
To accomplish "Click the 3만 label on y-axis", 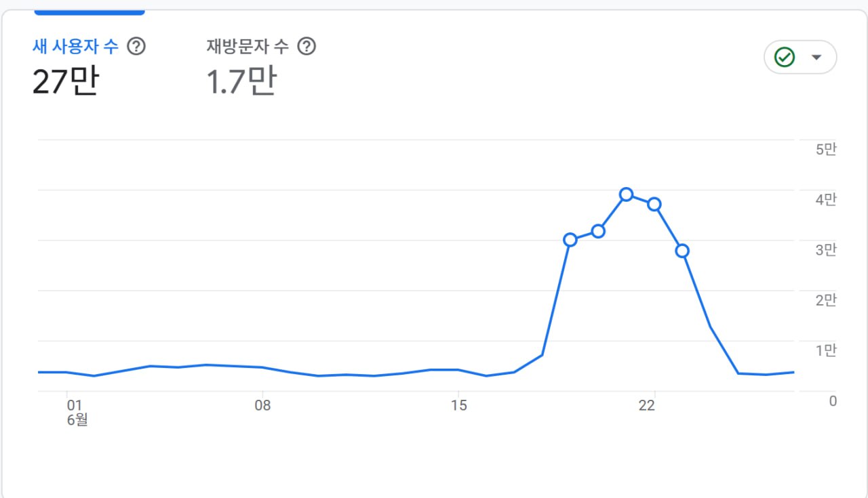I will (826, 250).
